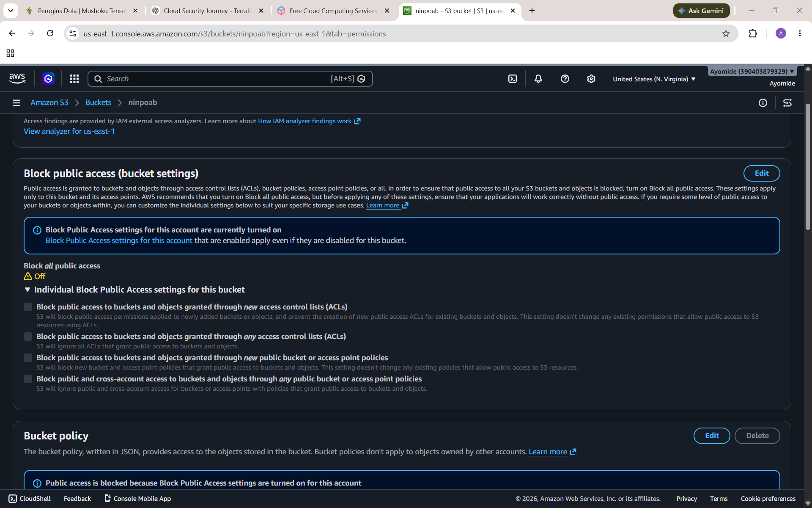Viewport: 812px width, 508px height.
Task: Open the notifications bell icon
Action: tap(538, 79)
